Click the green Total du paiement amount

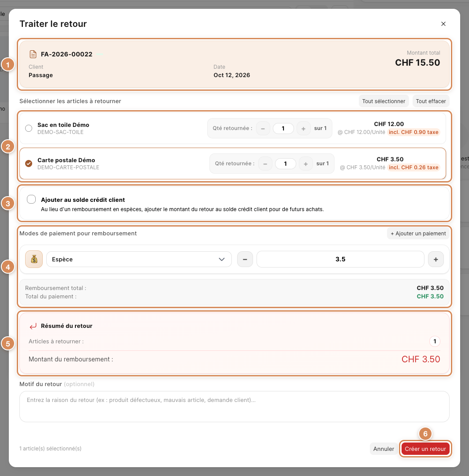pos(430,296)
